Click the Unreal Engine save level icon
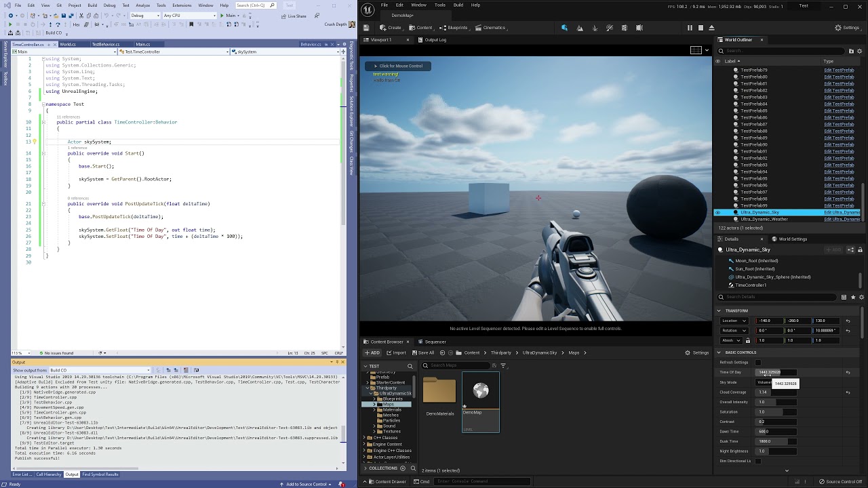 click(x=366, y=28)
